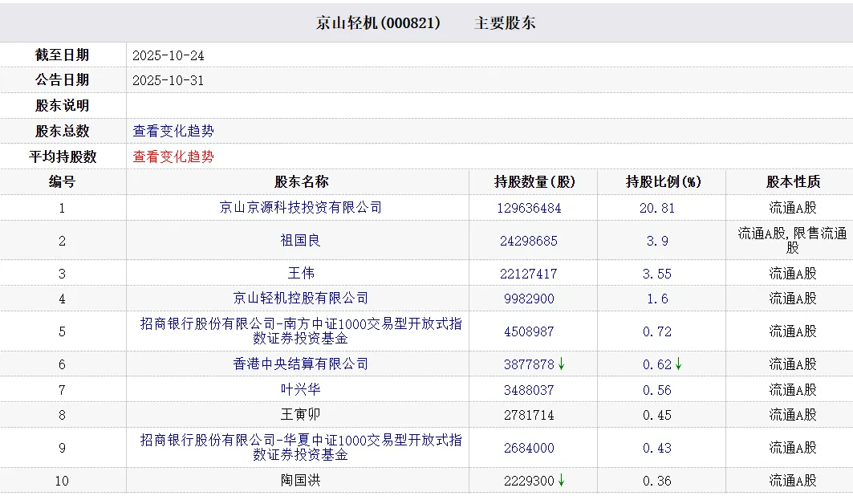Select holding count 24298685
The image size is (853, 504).
pyautogui.click(x=529, y=241)
